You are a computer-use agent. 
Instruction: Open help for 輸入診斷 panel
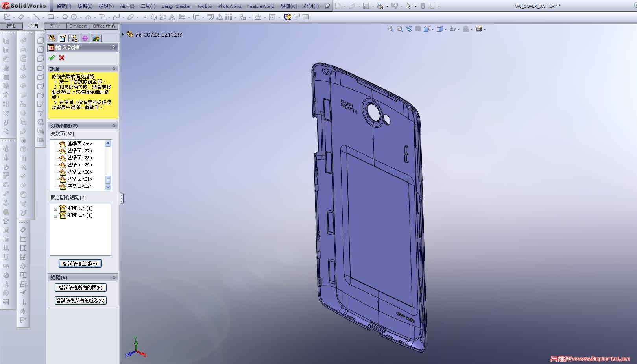tap(113, 48)
